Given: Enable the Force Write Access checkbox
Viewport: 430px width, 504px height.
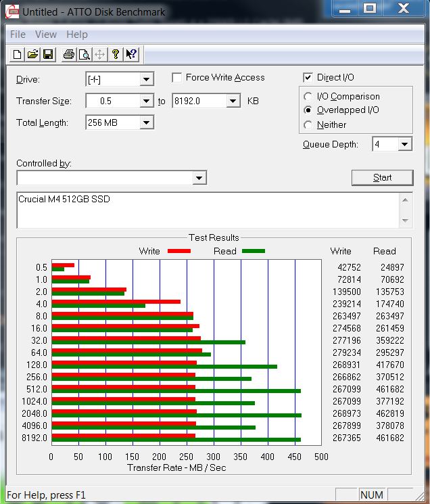Looking at the screenshot, I should 177,78.
